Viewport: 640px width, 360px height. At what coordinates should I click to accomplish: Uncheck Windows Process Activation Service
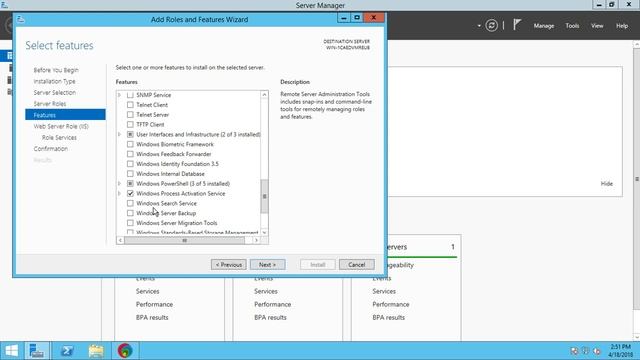click(x=130, y=193)
